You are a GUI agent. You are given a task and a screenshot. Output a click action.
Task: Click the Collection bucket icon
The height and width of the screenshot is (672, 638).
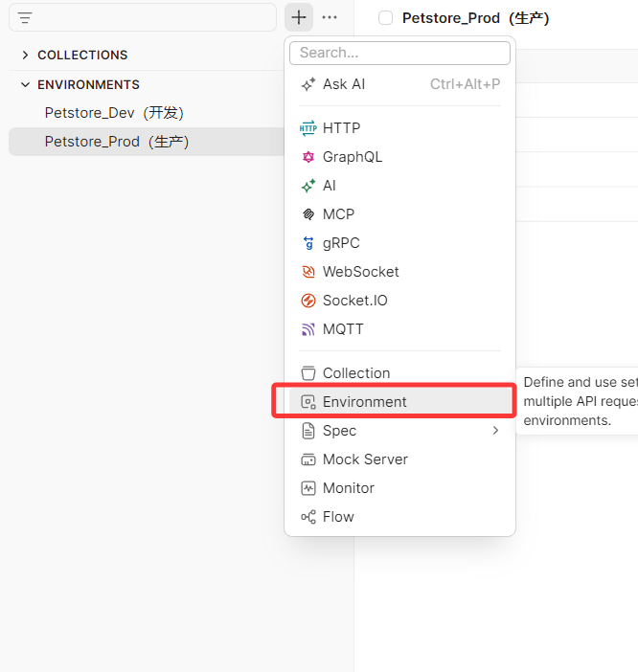coord(308,373)
